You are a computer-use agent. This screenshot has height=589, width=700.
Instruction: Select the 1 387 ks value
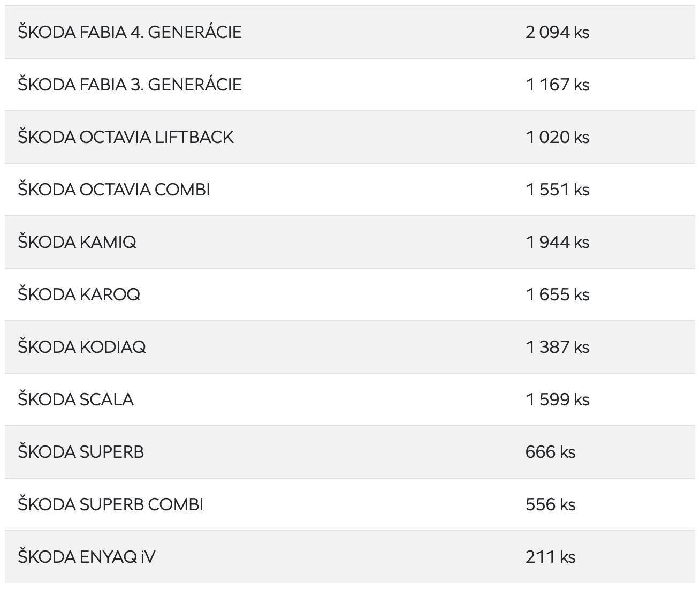pos(557,347)
